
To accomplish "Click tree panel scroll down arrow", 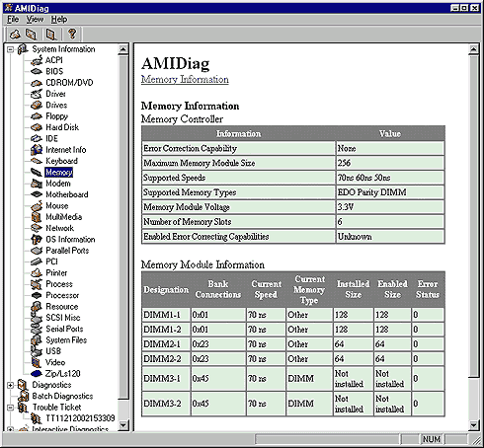I will click(x=123, y=425).
